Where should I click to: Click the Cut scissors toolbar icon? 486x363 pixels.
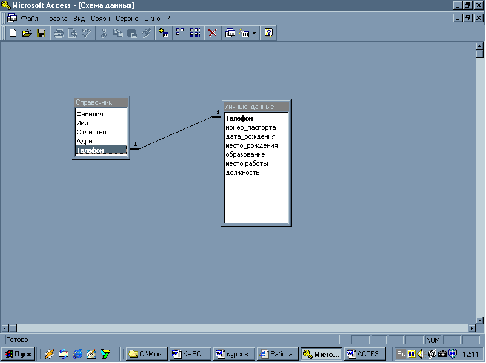(104, 33)
